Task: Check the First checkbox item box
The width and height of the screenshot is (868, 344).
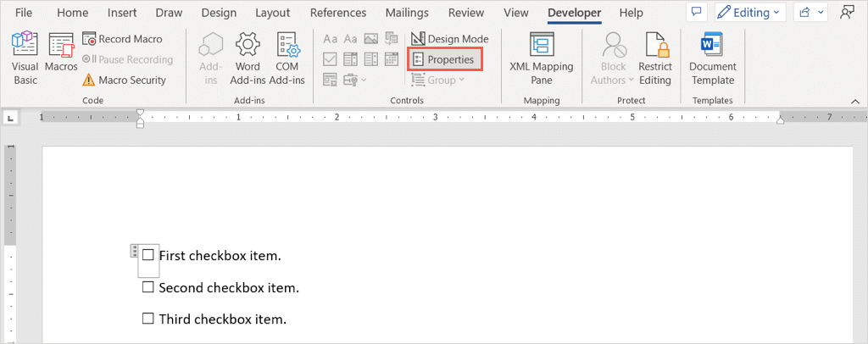Action: tap(147, 255)
